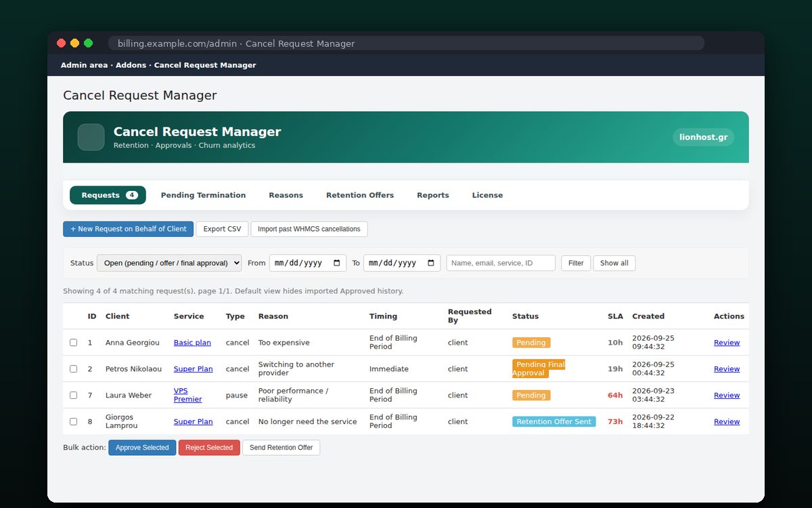
Task: Click Anna Georgiou's Pending status badge
Action: point(531,343)
